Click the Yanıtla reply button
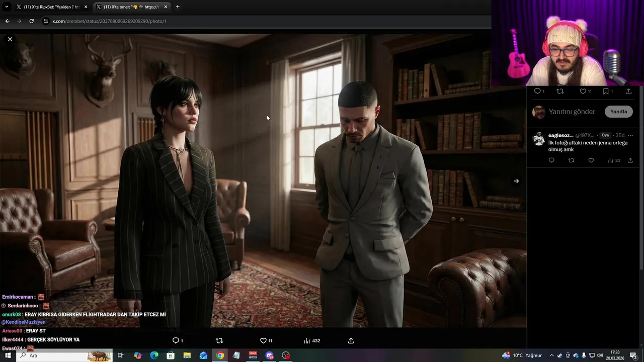This screenshot has height=362, width=644. [x=618, y=112]
